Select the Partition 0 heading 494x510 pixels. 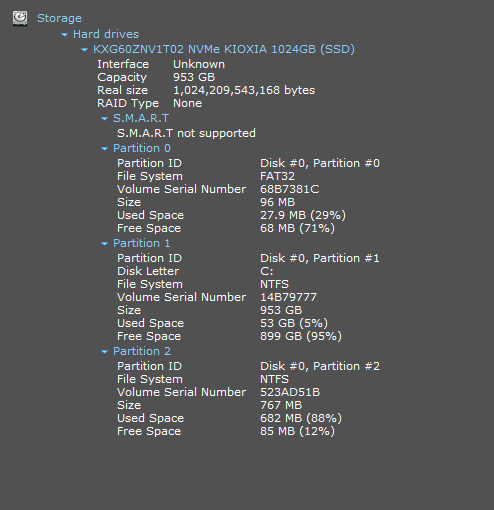coord(142,148)
